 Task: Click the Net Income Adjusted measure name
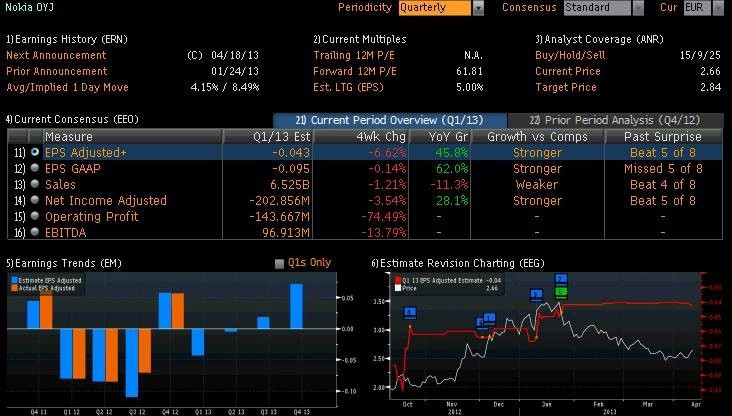coord(106,201)
